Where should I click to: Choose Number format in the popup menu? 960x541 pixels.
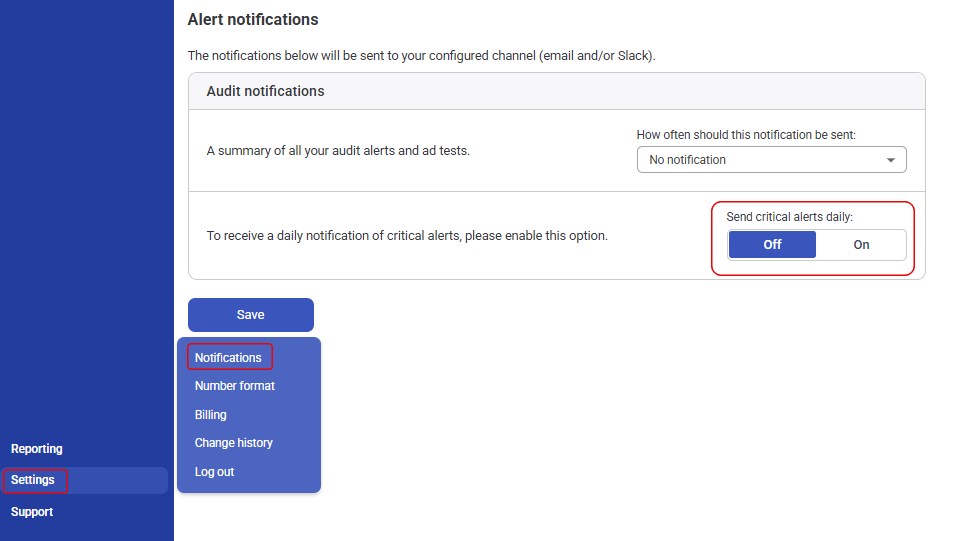point(235,386)
